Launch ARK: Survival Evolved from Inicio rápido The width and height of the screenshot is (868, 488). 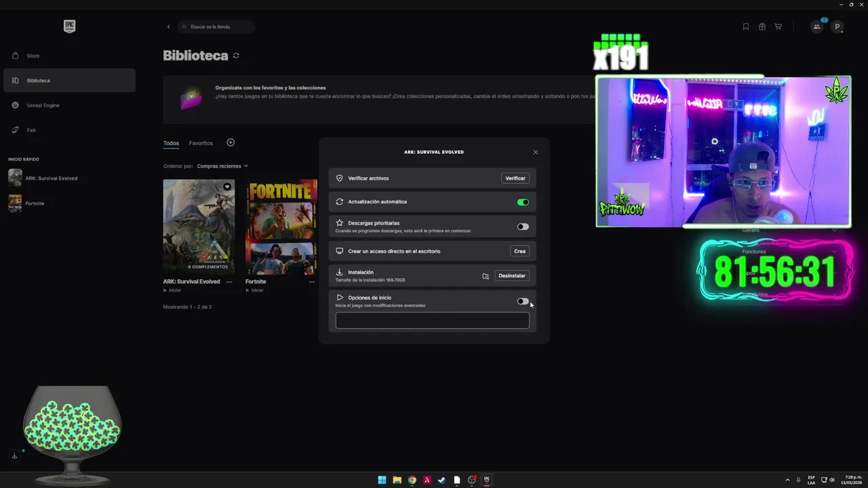[43, 178]
